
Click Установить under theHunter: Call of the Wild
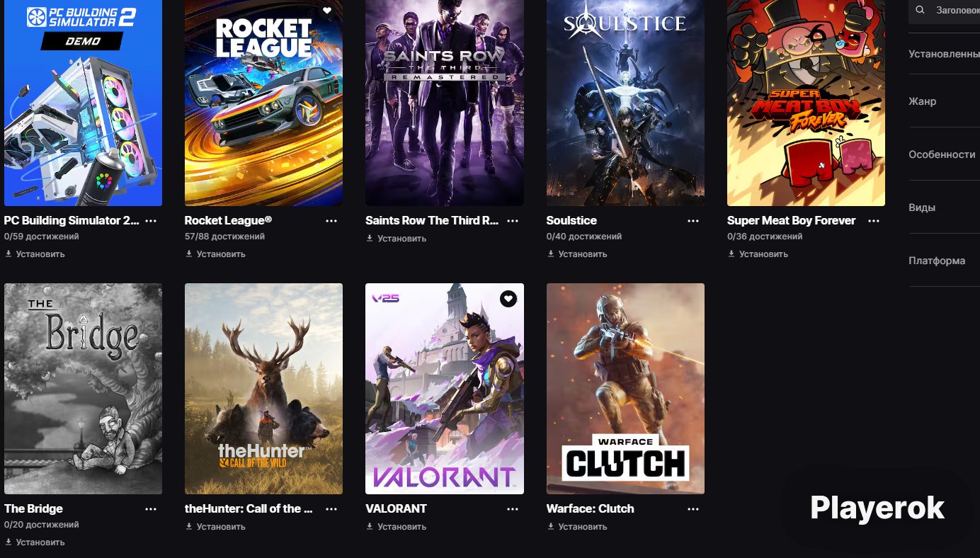(x=215, y=527)
